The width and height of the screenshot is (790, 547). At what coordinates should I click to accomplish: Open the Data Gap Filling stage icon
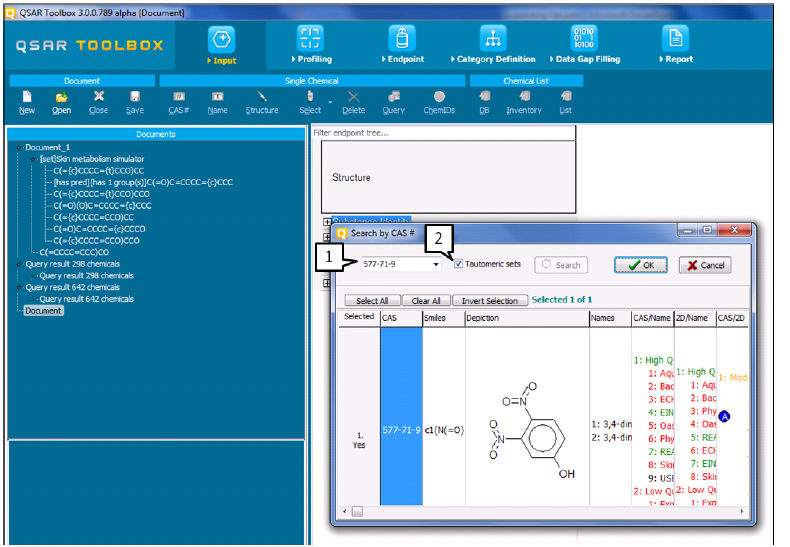pyautogui.click(x=584, y=38)
